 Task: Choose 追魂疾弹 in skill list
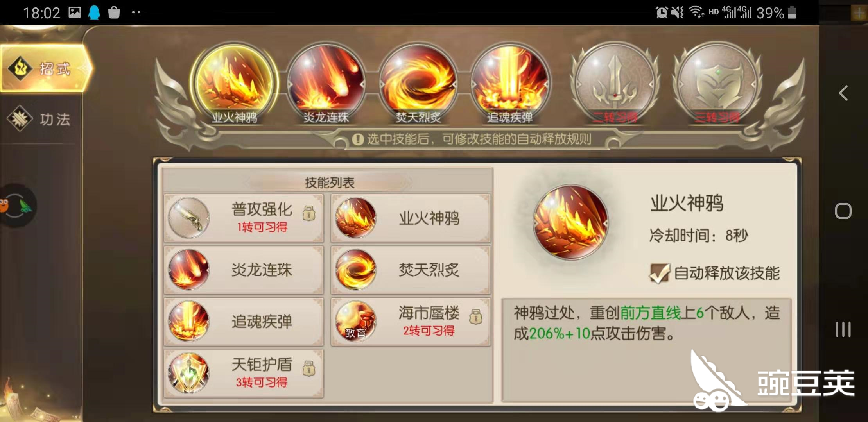tap(244, 322)
